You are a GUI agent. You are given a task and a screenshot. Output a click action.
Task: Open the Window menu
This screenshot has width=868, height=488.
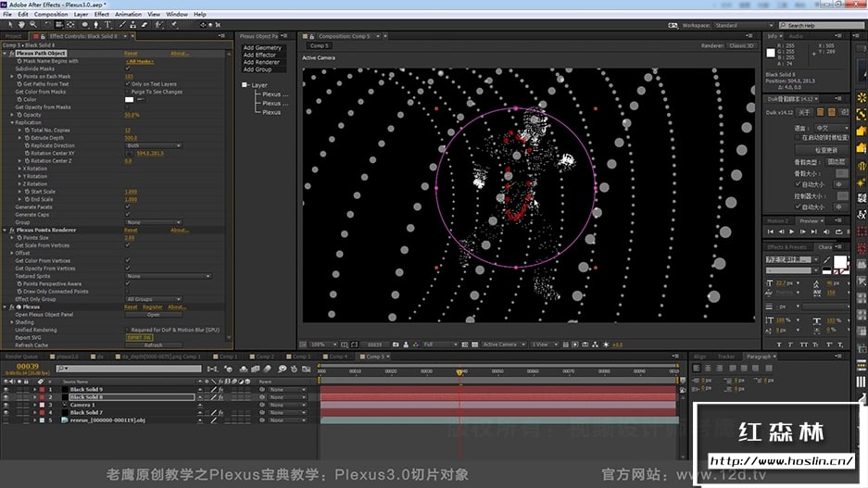pyautogui.click(x=177, y=15)
